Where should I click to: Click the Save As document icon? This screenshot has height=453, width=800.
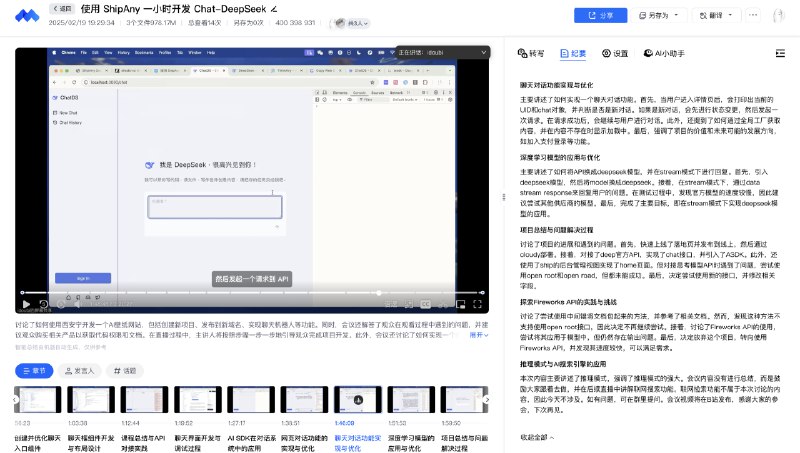click(x=642, y=15)
